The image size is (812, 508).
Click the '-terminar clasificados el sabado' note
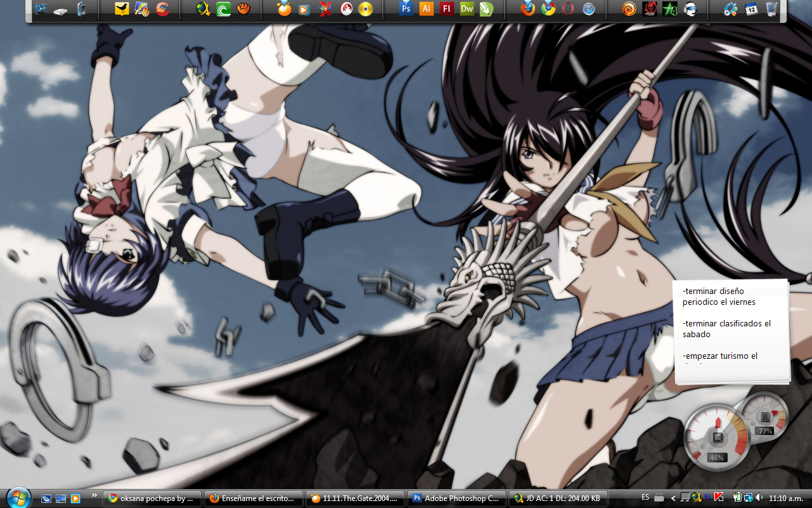(x=727, y=329)
